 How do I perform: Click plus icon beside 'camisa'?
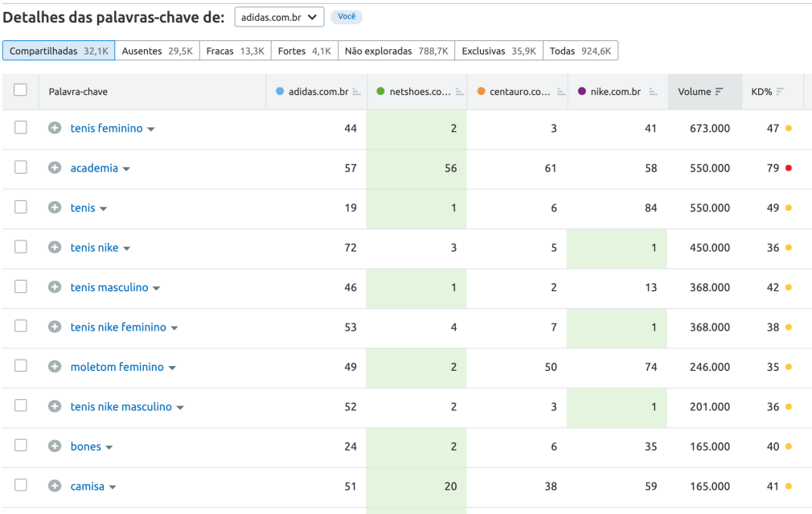click(55, 486)
